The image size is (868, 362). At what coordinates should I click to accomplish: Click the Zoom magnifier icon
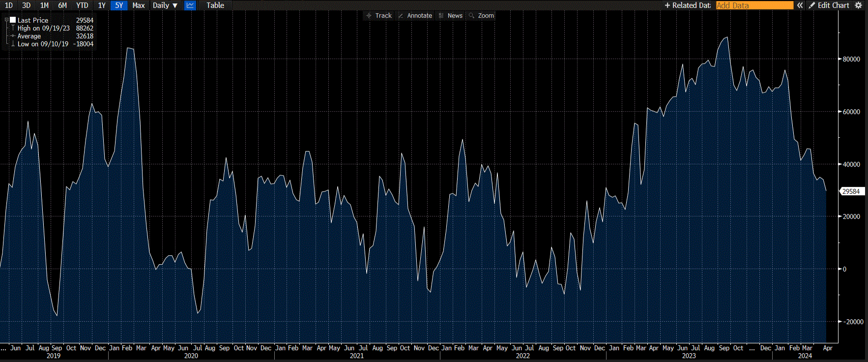(472, 16)
